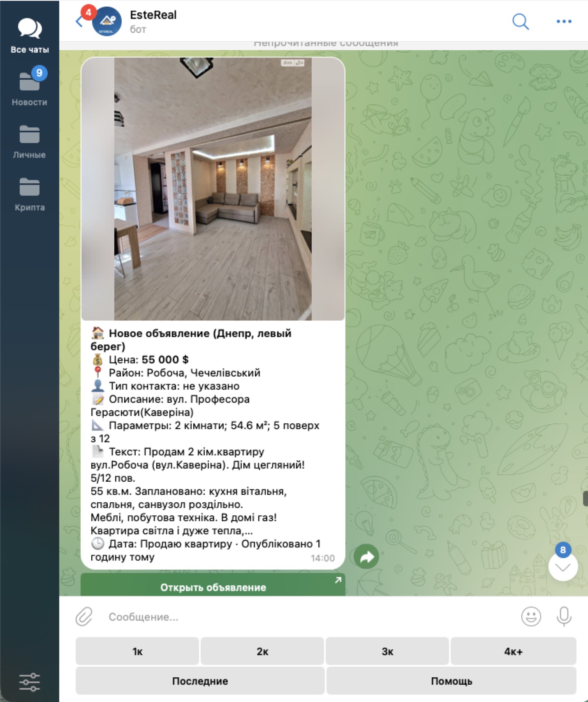
Task: Switch to Все чаты folder
Action: (x=30, y=36)
